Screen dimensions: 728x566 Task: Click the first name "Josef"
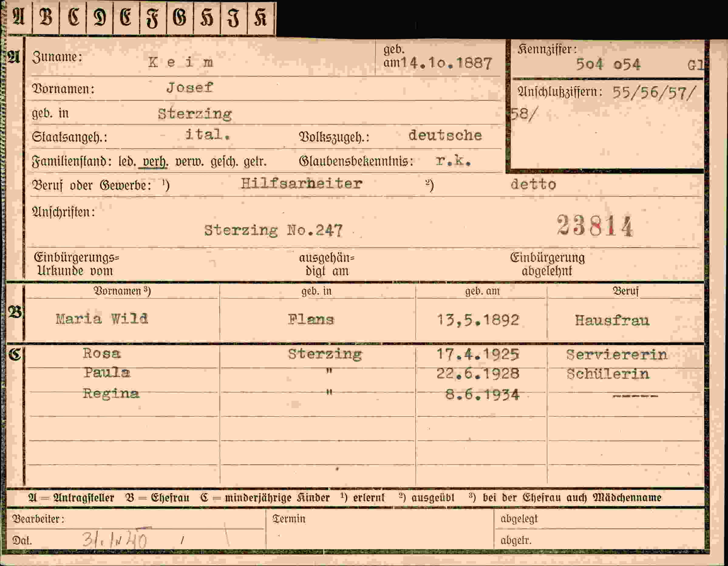(x=189, y=88)
